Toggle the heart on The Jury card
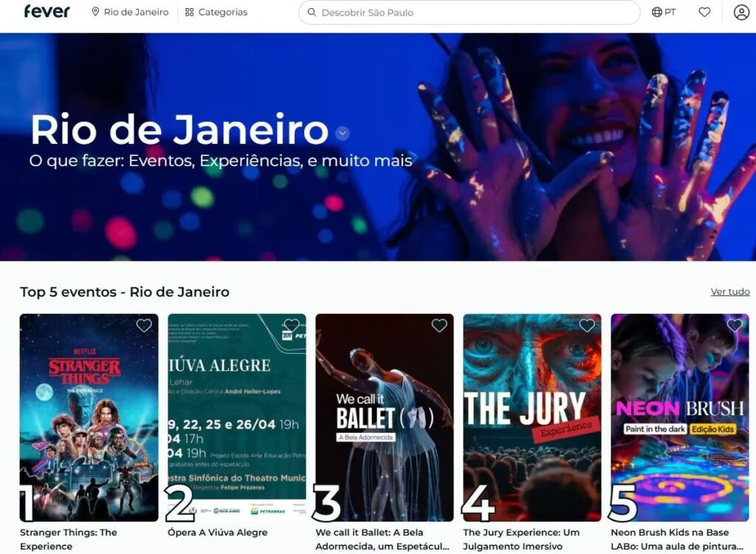Viewport: 756px width, 554px height. pyautogui.click(x=587, y=326)
